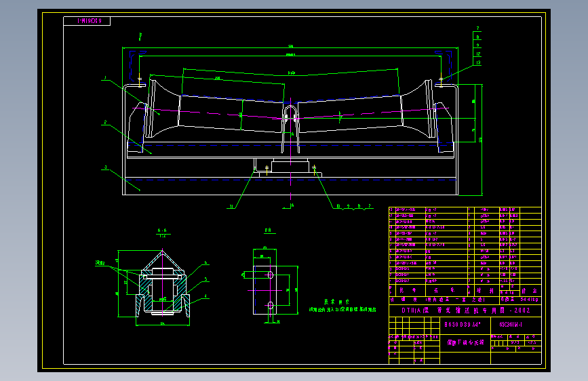Click callout 13 in the stacked label list
The height and width of the screenshot is (381, 588).
pyautogui.click(x=478, y=62)
